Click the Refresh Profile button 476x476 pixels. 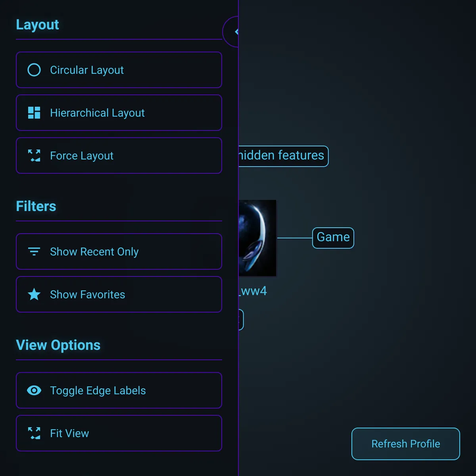point(406,444)
